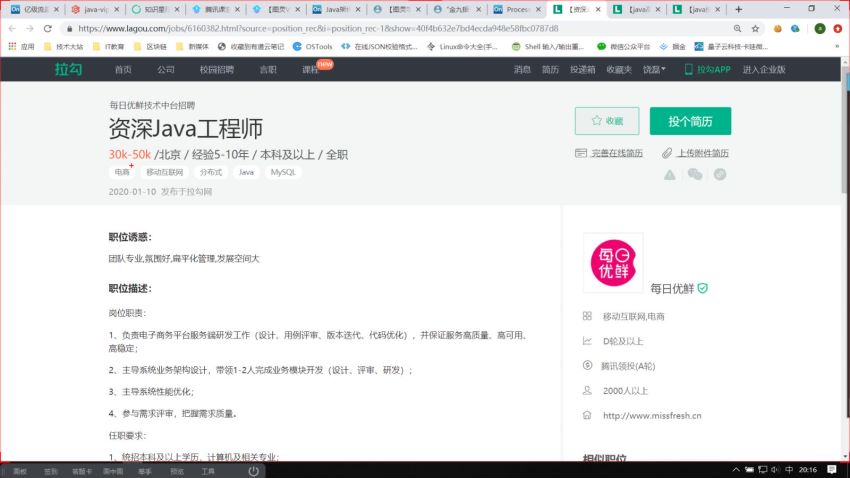Click the MySQL job tag

tap(283, 172)
